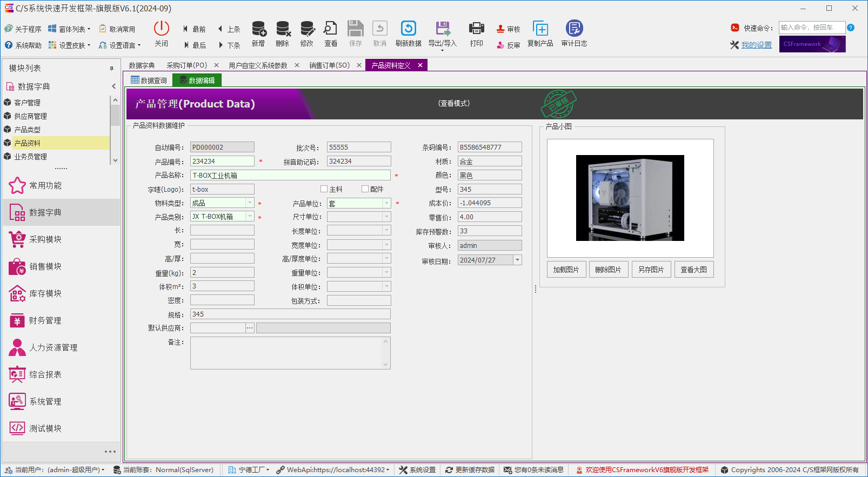The height and width of the screenshot is (477, 868).
Task: Open 库存模块 in sidebar
Action: [61, 293]
